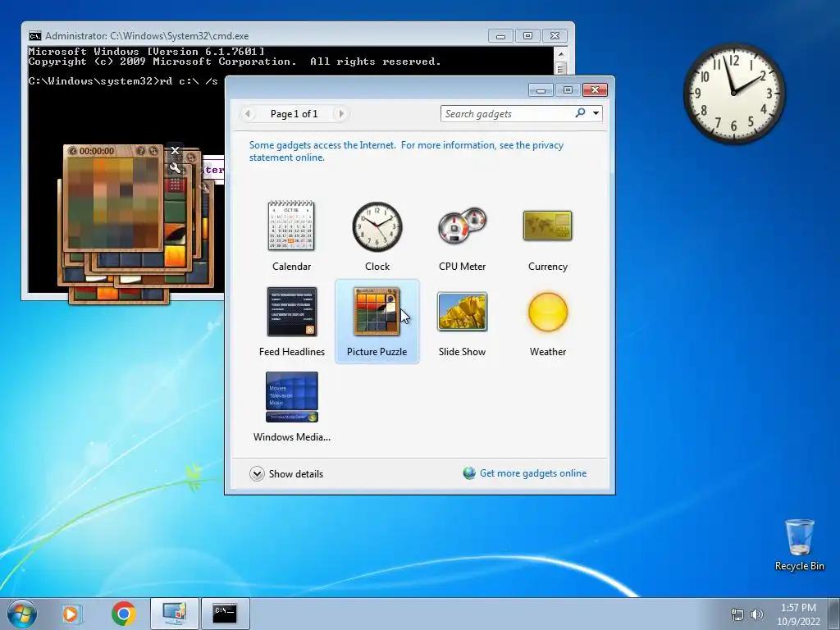Open the volume speaker tray icon
Image resolution: width=840 pixels, height=630 pixels.
click(x=757, y=614)
